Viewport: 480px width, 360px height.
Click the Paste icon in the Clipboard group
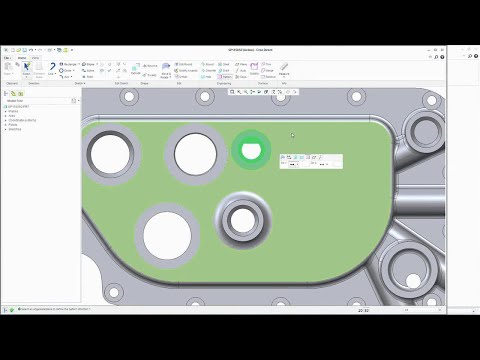pos(8,67)
